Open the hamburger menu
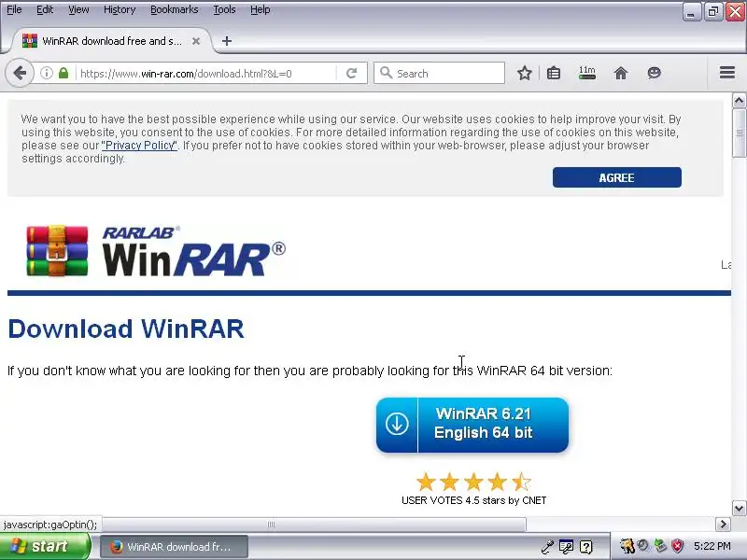Viewport: 747px width, 560px height. click(727, 73)
